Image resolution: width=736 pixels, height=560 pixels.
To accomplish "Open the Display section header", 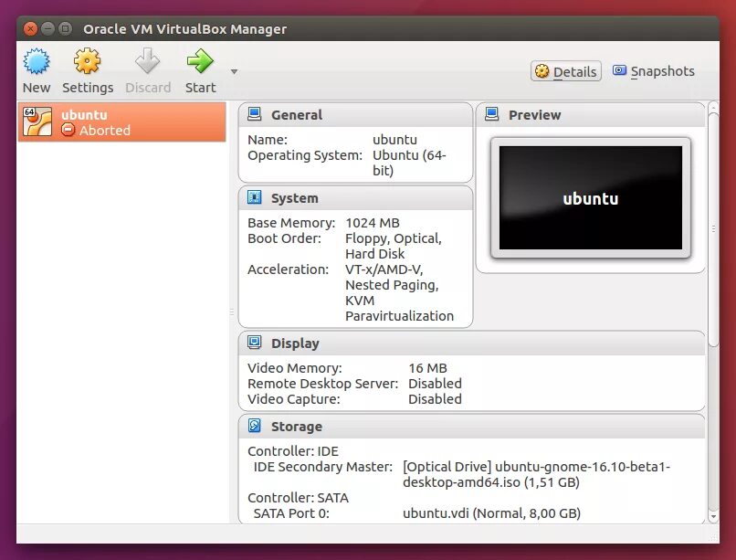I will (x=472, y=343).
